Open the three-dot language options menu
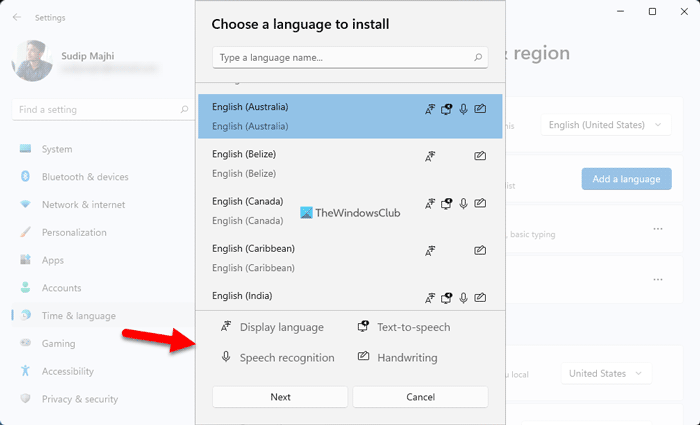Image resolution: width=700 pixels, height=425 pixels. coord(658,229)
